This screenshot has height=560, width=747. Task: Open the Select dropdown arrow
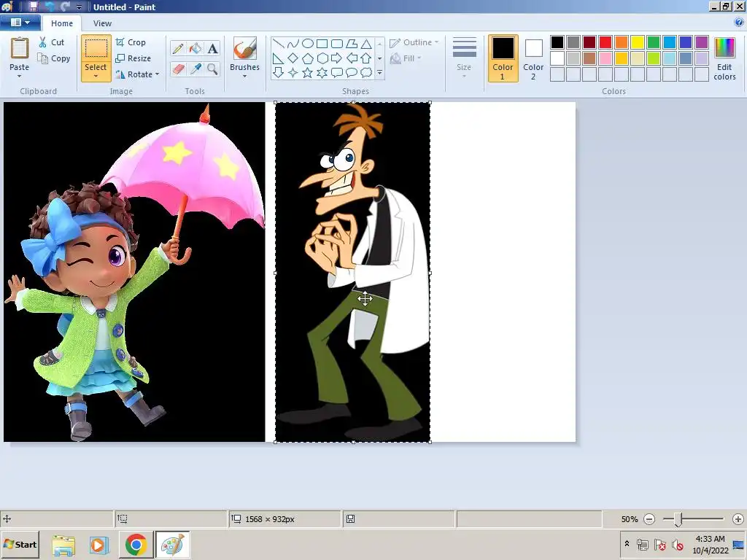click(96, 76)
